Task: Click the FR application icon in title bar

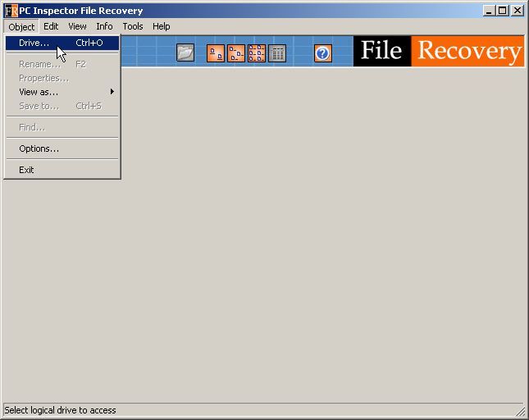Action: tap(11, 11)
